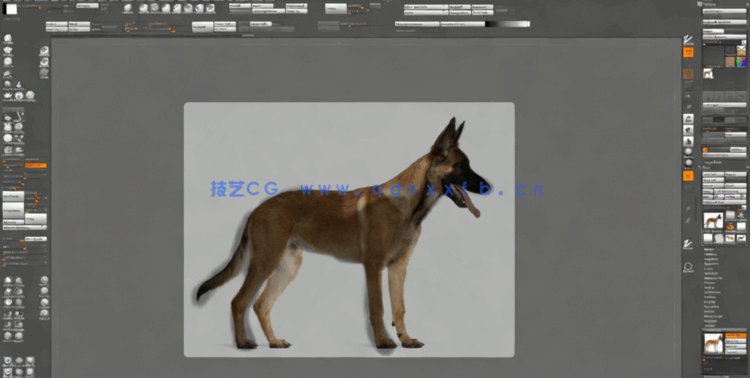Select the blue-and-yellow thumbnail above the rainbow thumbnail
The width and height of the screenshot is (750, 378).
coord(741,50)
